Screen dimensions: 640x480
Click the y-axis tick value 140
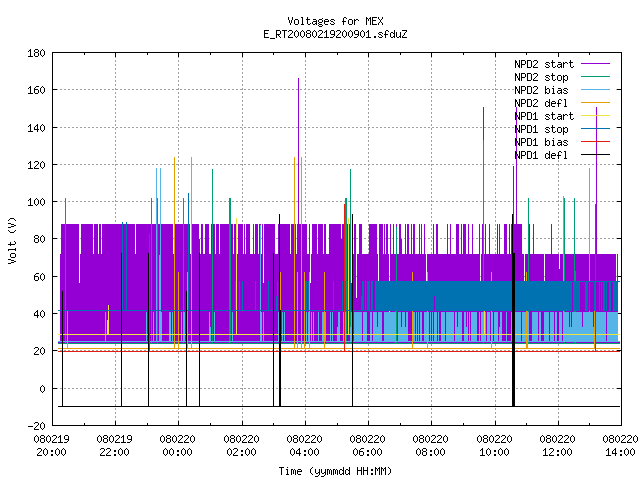[x=36, y=128]
